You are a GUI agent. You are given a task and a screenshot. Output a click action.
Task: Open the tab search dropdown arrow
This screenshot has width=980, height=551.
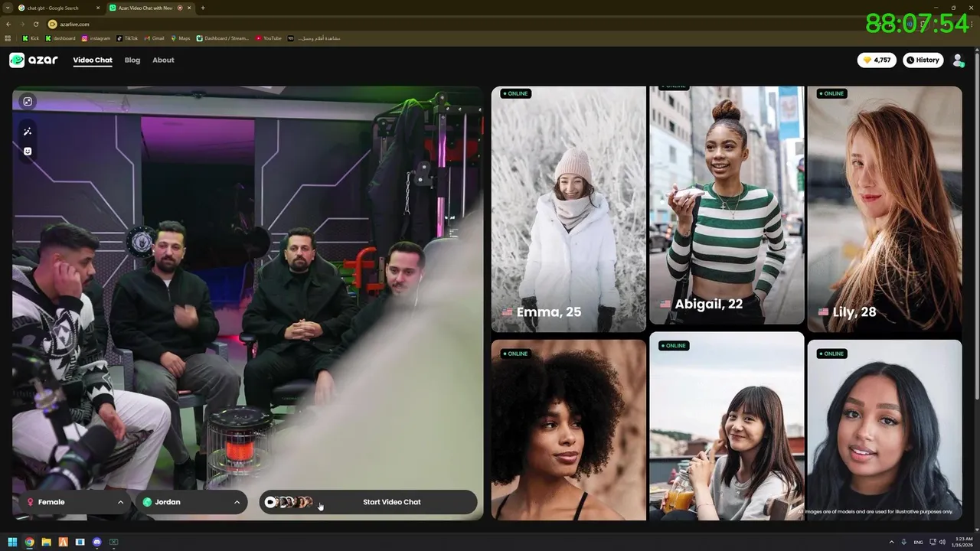pos(7,8)
